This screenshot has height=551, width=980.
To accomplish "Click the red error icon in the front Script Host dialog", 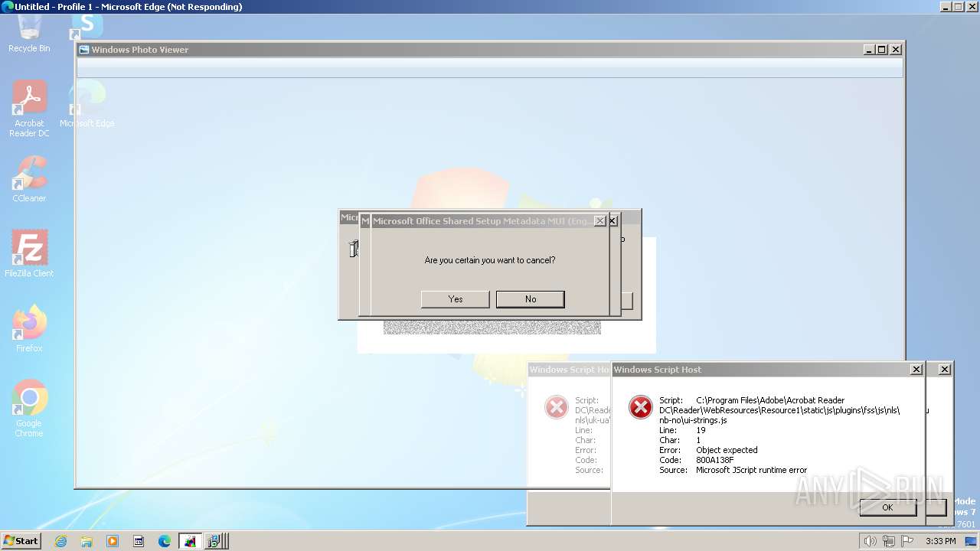I will tap(641, 408).
